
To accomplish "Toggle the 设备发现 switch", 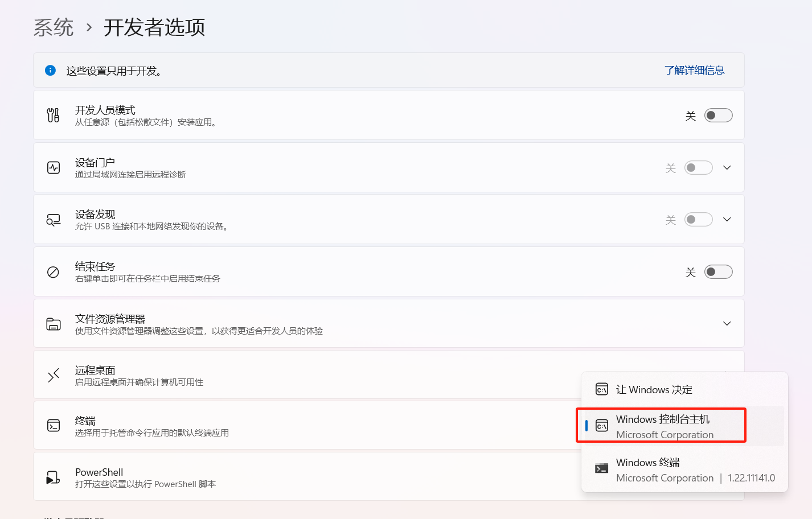I will (x=699, y=220).
